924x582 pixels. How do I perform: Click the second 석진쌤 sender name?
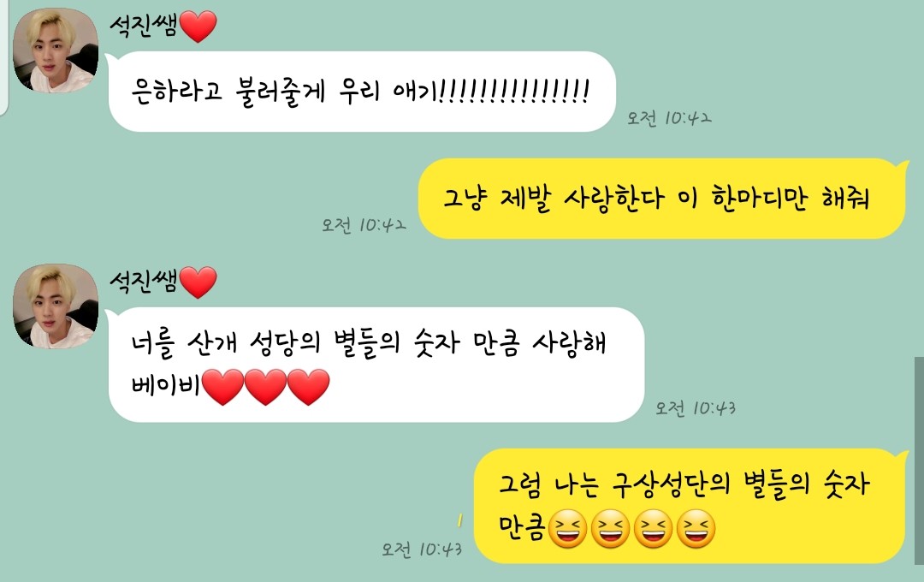coord(144,282)
